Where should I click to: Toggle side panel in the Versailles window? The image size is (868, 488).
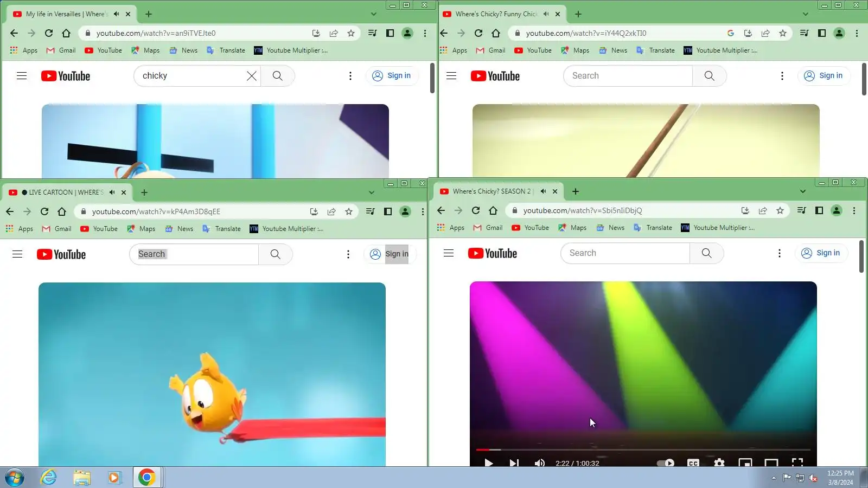coord(390,33)
